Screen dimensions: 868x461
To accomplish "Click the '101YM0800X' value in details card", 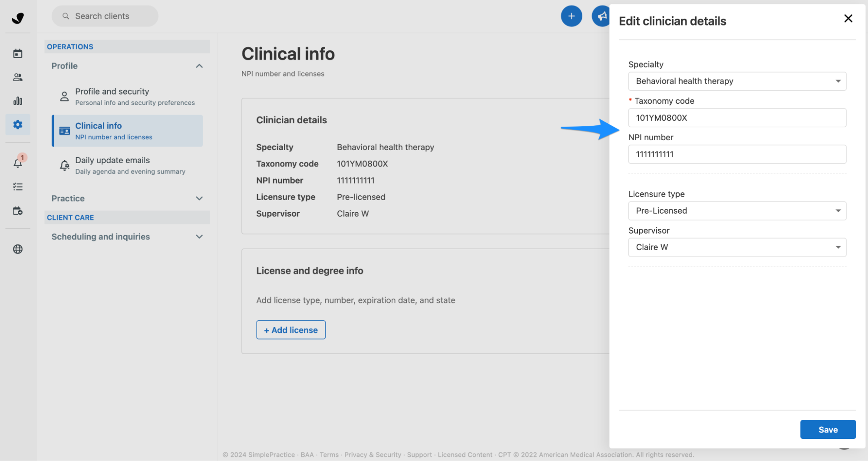I will (x=362, y=164).
